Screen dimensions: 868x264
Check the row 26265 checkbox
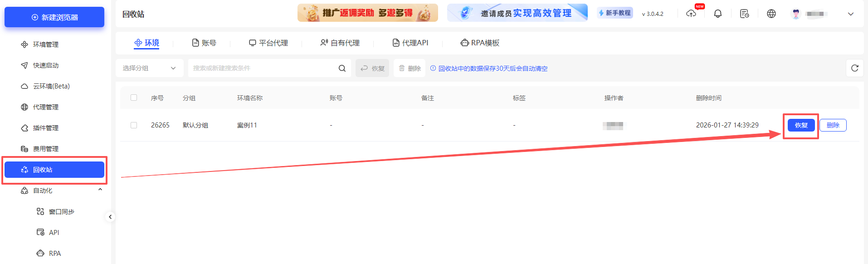pos(134,125)
